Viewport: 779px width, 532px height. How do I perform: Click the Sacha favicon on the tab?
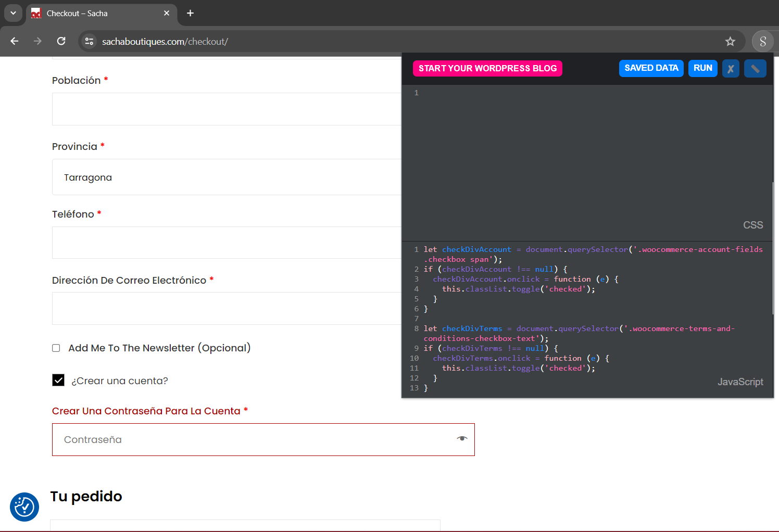[x=36, y=14]
